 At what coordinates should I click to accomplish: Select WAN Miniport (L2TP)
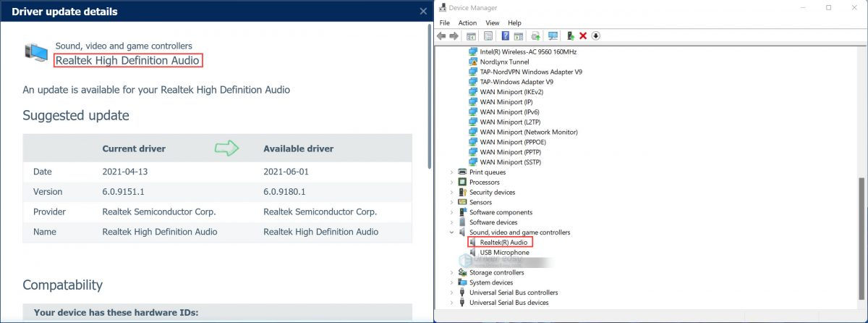510,122
